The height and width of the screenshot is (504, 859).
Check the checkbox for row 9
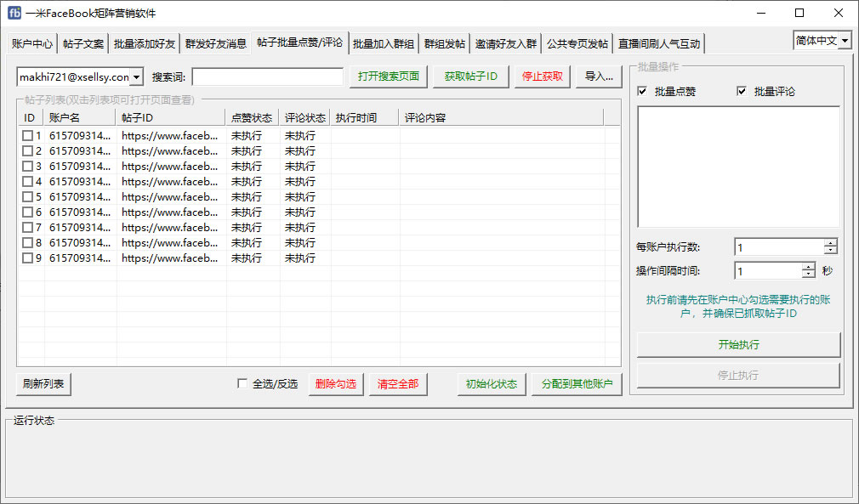coord(27,258)
